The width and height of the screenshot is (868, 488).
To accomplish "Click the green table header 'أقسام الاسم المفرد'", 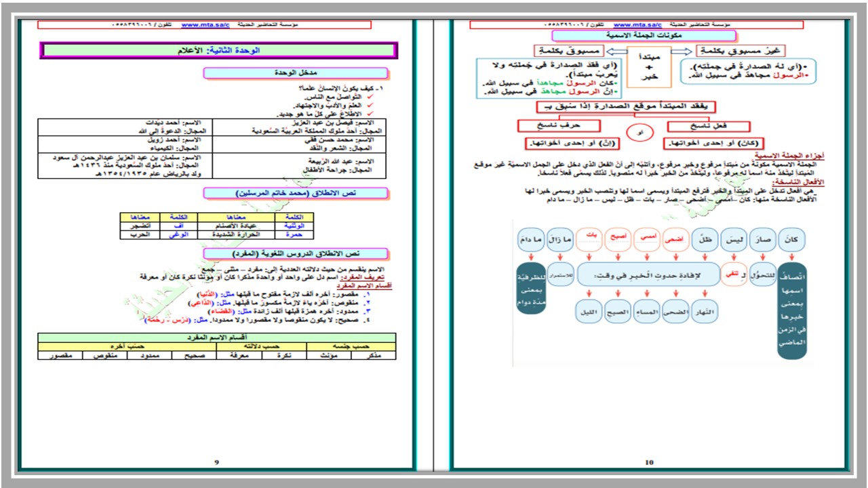I will coord(218,338).
